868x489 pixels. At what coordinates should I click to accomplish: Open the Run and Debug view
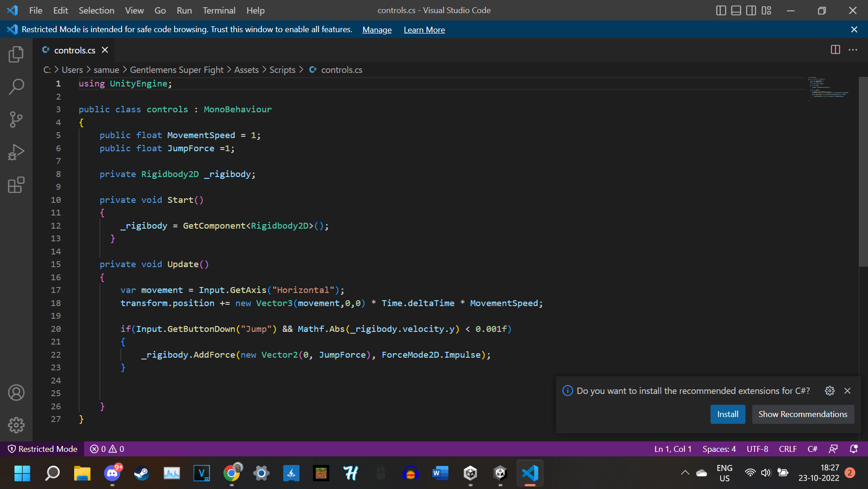point(16,152)
